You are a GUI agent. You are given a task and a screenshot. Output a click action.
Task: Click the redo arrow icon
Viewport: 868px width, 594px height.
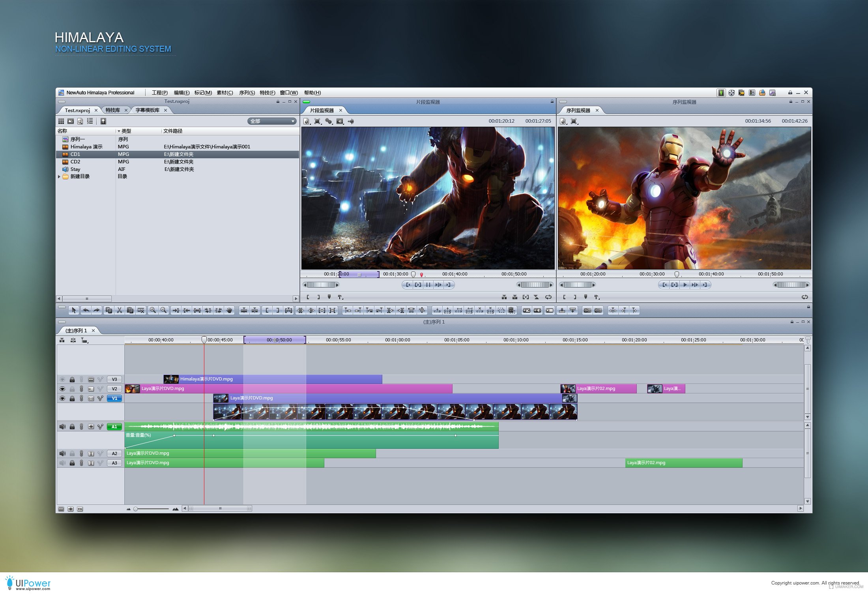pos(97,310)
